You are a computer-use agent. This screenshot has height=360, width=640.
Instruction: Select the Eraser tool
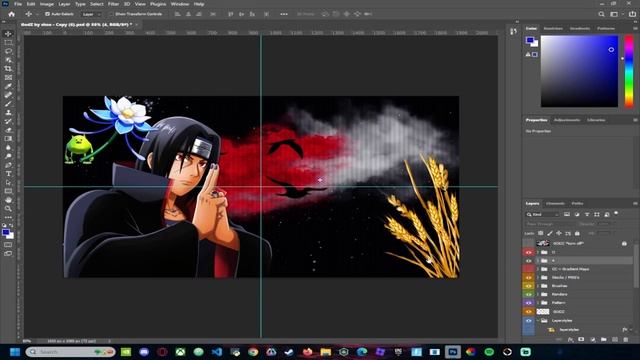[x=8, y=130]
